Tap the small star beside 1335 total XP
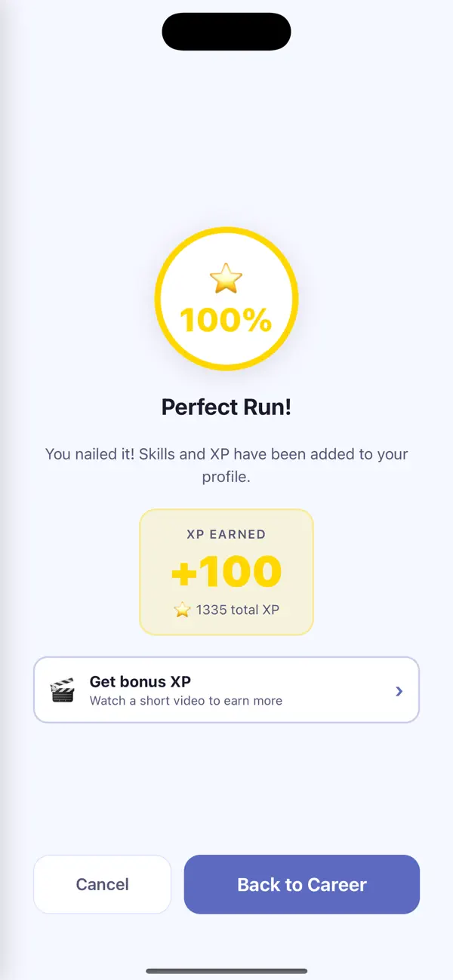Screen dimensions: 453x980 pyautogui.click(x=183, y=610)
